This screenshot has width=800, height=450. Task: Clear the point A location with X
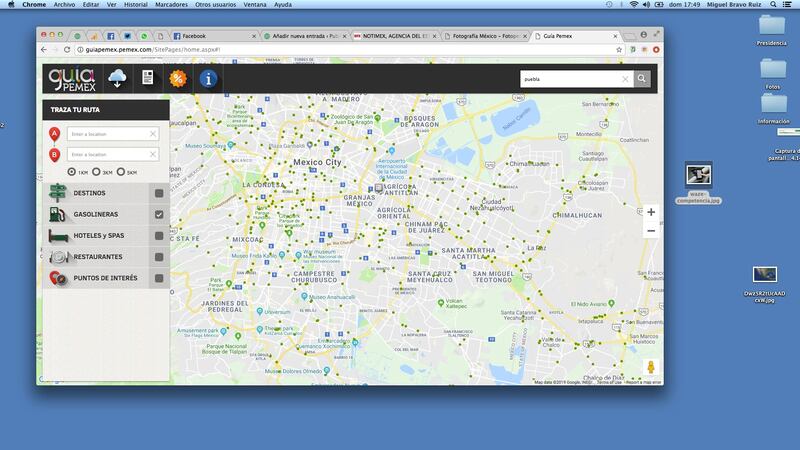tap(153, 134)
